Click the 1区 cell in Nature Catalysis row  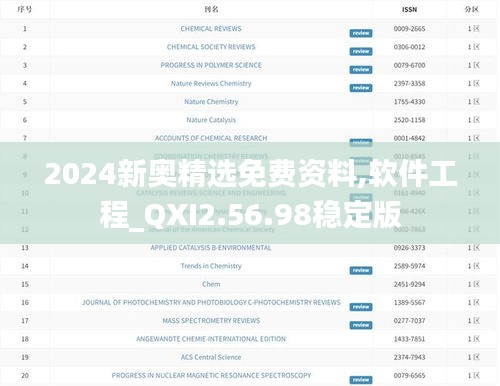[x=473, y=120]
